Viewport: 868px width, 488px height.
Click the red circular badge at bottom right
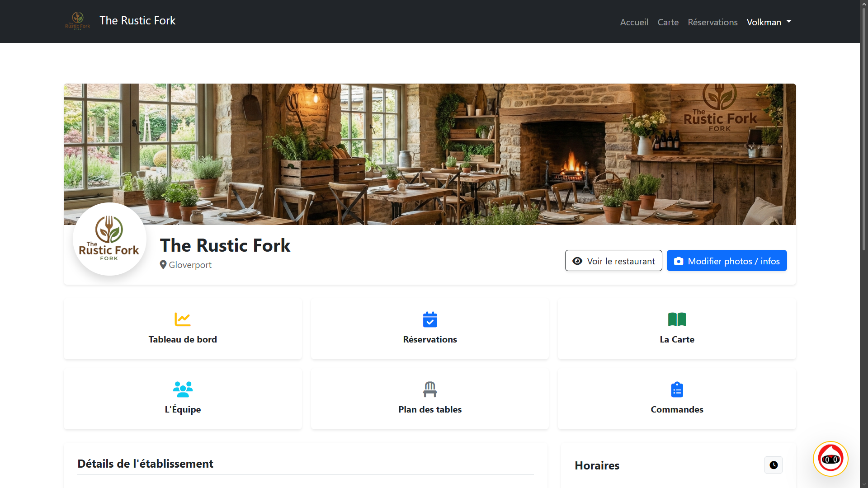[x=830, y=459]
